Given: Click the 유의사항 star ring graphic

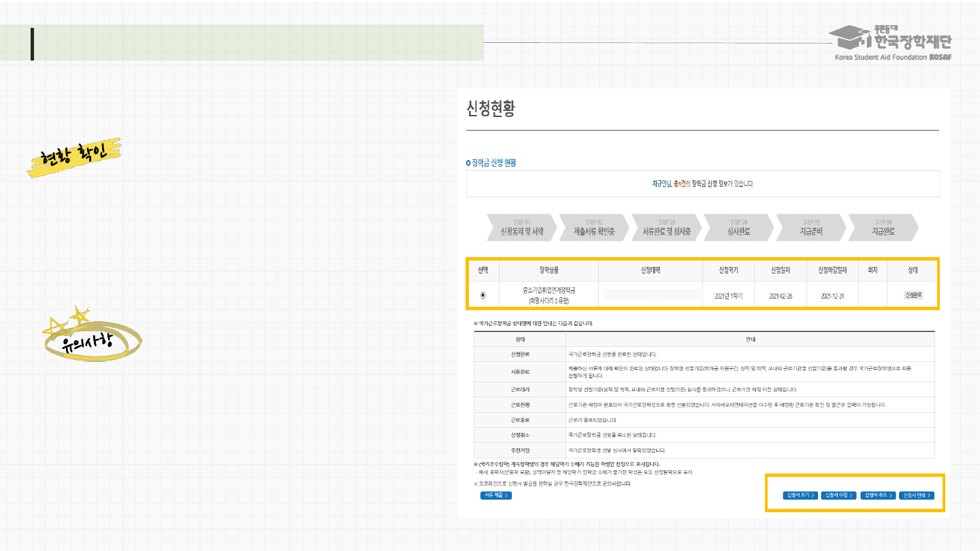Looking at the screenshot, I should pyautogui.click(x=91, y=338).
